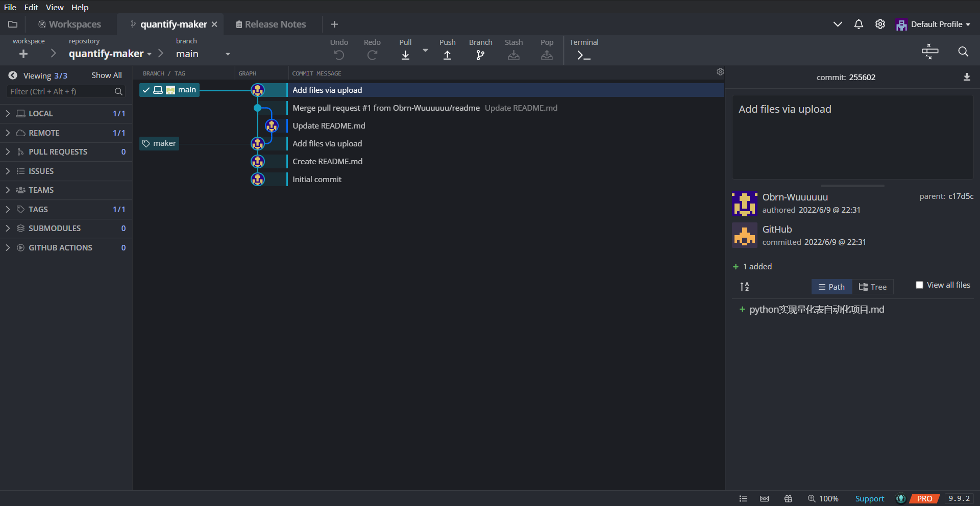
Task: Click the Stash icon
Action: coord(513,55)
